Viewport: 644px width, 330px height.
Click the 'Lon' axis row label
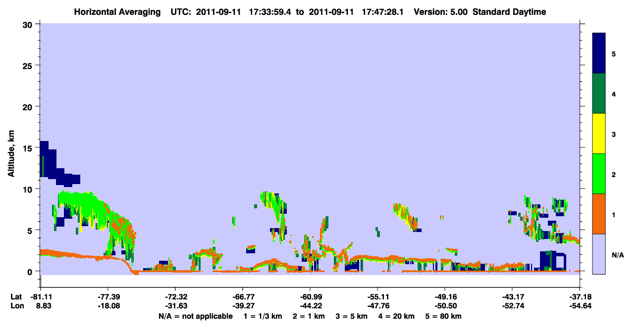[16, 306]
